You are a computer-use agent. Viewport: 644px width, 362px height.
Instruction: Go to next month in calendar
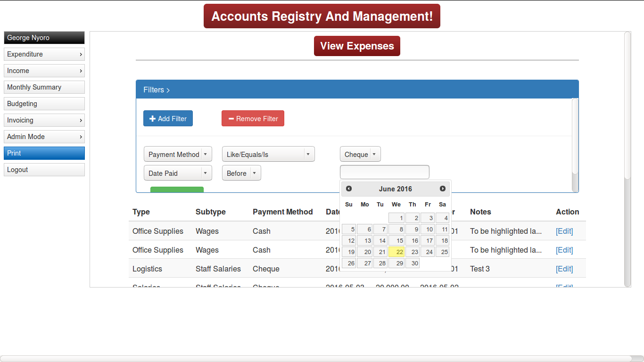pos(442,189)
